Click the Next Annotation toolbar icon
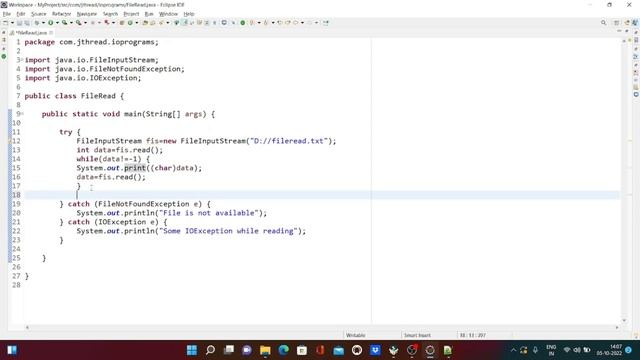The width and height of the screenshot is (640, 360). 252,23
